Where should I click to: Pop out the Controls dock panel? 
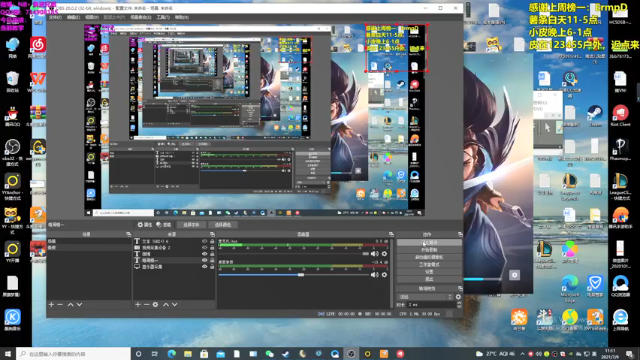coord(460,234)
